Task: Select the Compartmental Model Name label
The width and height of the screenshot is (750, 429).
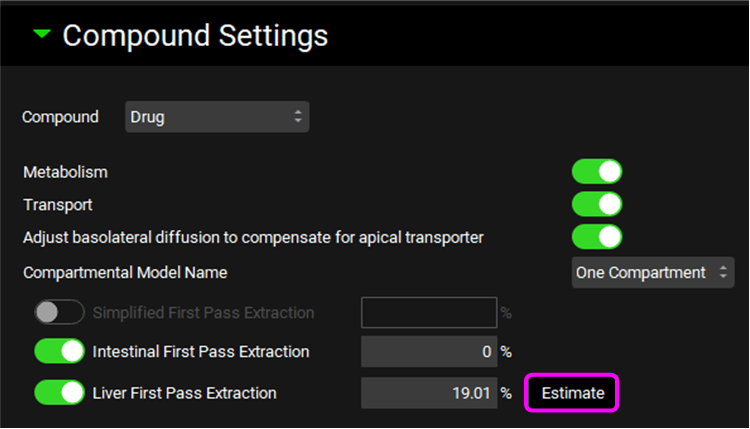Action: coord(125,272)
